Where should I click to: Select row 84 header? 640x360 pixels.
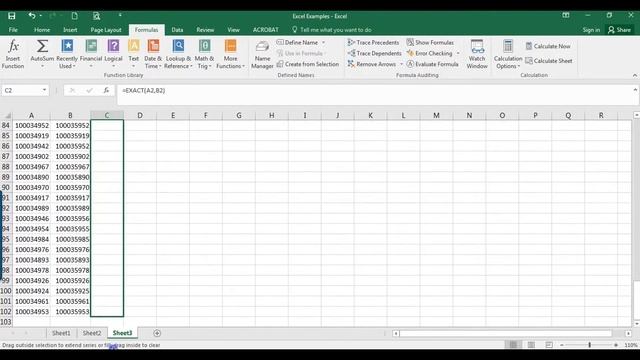6,125
